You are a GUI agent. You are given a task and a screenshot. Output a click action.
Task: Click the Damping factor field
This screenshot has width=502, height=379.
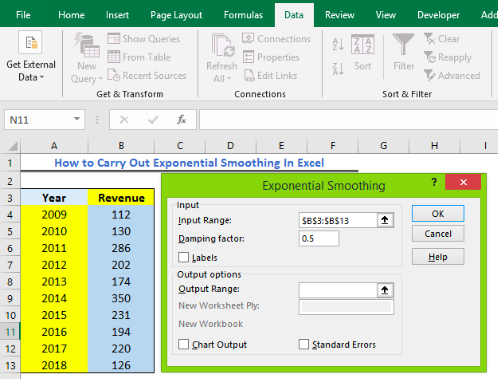(319, 238)
